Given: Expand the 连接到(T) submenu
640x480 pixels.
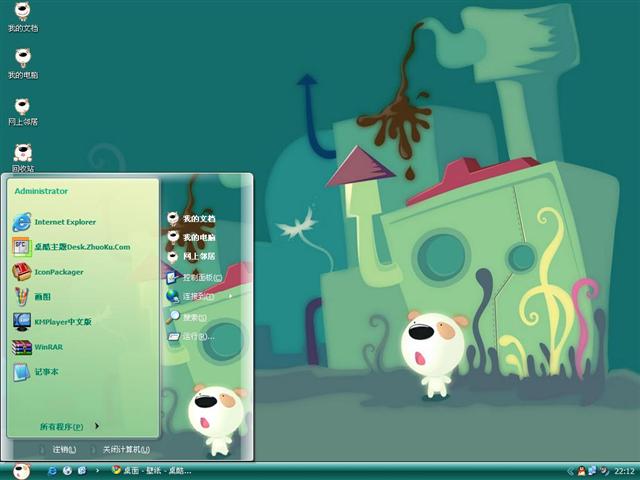Looking at the screenshot, I should click(x=200, y=296).
